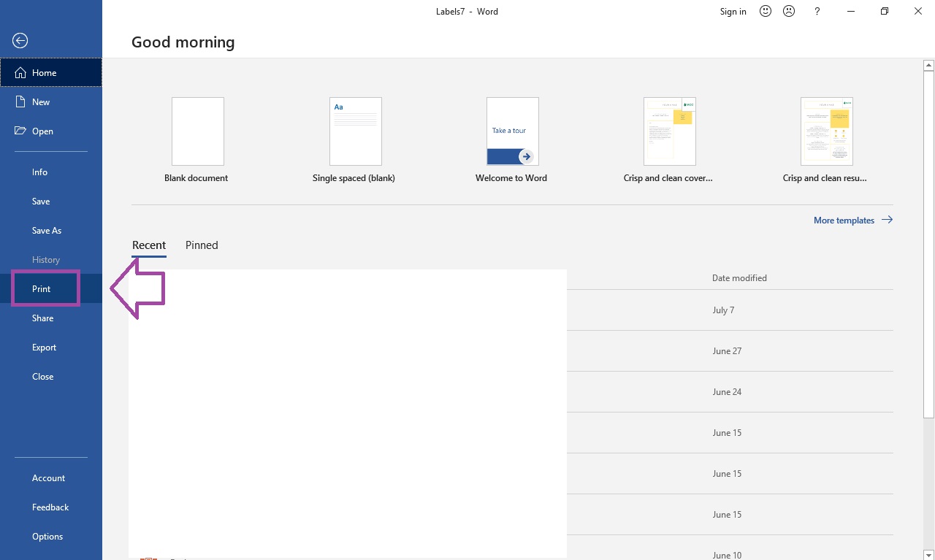The image size is (935, 560).
Task: Choose Crisp and clean cover letter template
Action: pyautogui.click(x=670, y=131)
